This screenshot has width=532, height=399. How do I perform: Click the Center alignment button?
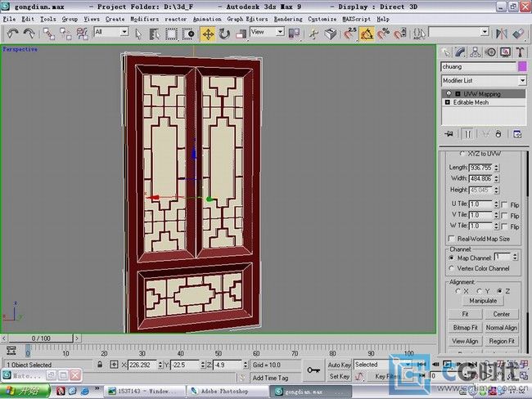coord(502,314)
